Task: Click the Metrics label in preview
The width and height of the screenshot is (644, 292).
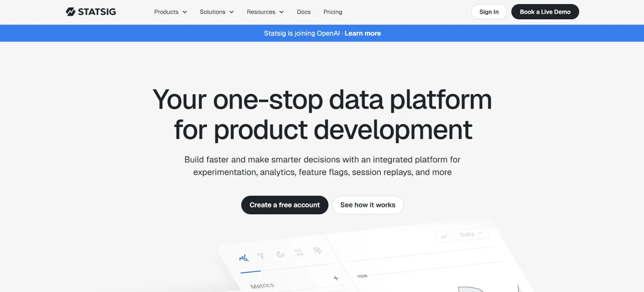Action: [262, 286]
